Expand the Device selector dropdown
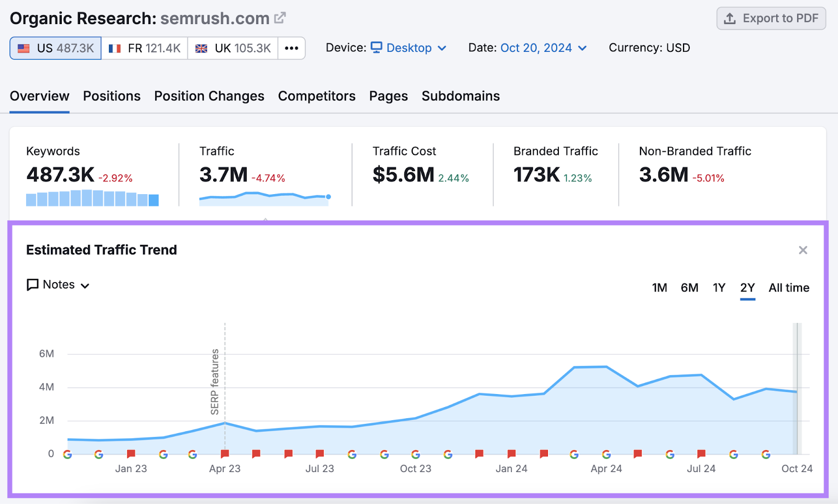The height and width of the screenshot is (504, 838). [x=443, y=48]
